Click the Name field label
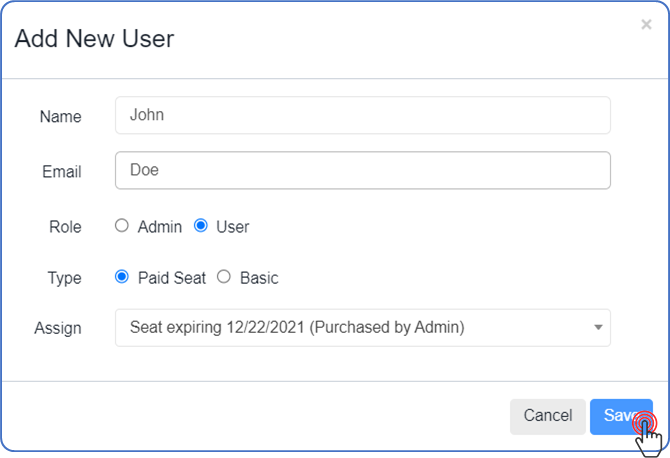The height and width of the screenshot is (458, 670). (60, 116)
